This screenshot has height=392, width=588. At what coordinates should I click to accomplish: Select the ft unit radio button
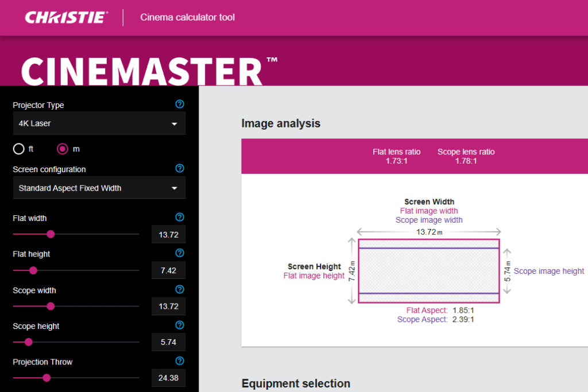[19, 149]
